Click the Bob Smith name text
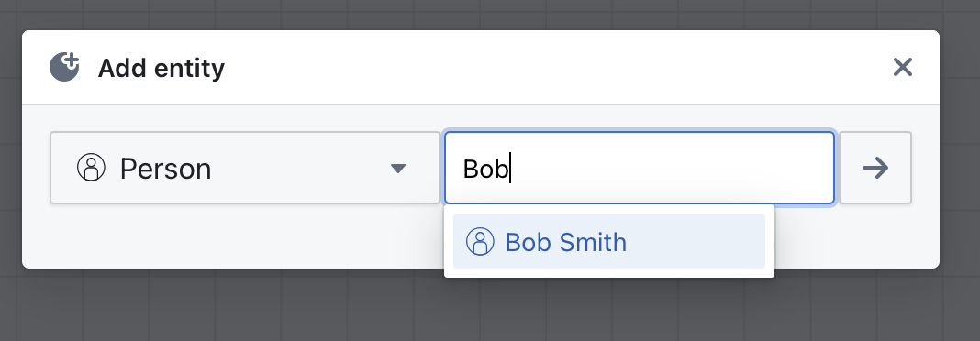The image size is (980, 341). click(x=565, y=242)
